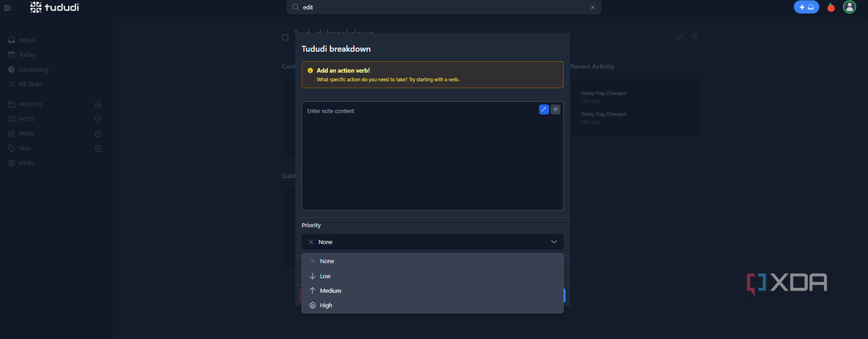This screenshot has height=339, width=868.
Task: Select Medium priority option
Action: tap(432, 291)
